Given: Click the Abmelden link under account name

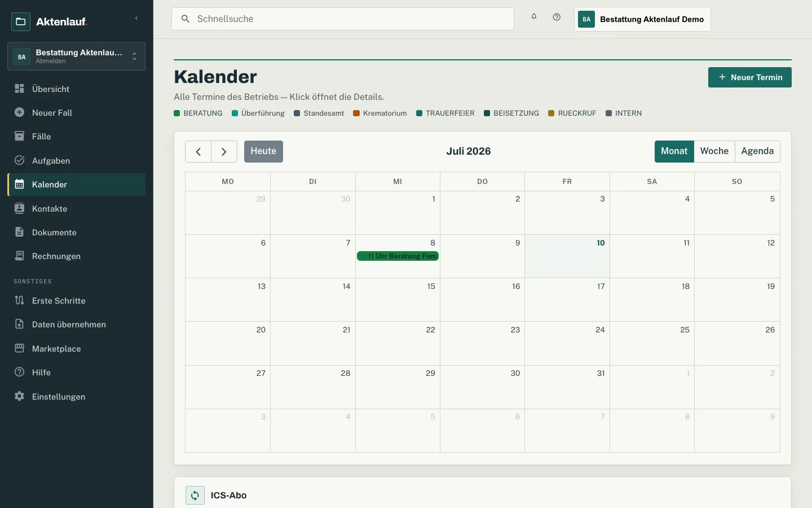Looking at the screenshot, I should [51, 62].
